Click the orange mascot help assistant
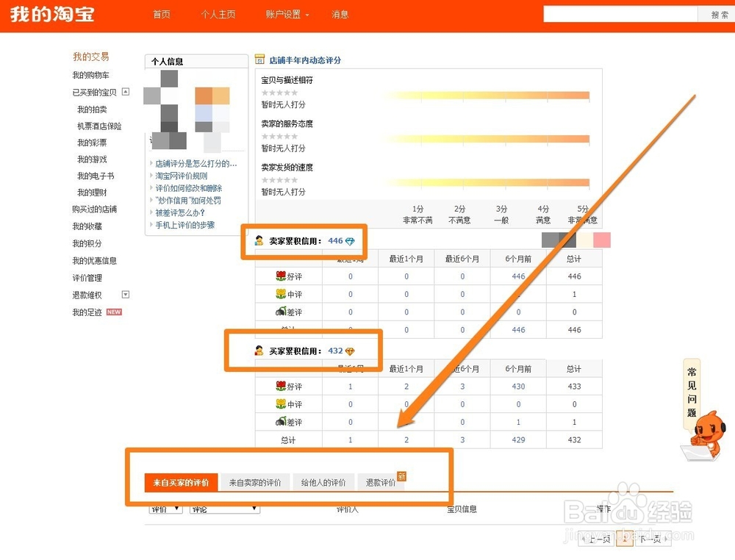The height and width of the screenshot is (560, 735). (703, 436)
